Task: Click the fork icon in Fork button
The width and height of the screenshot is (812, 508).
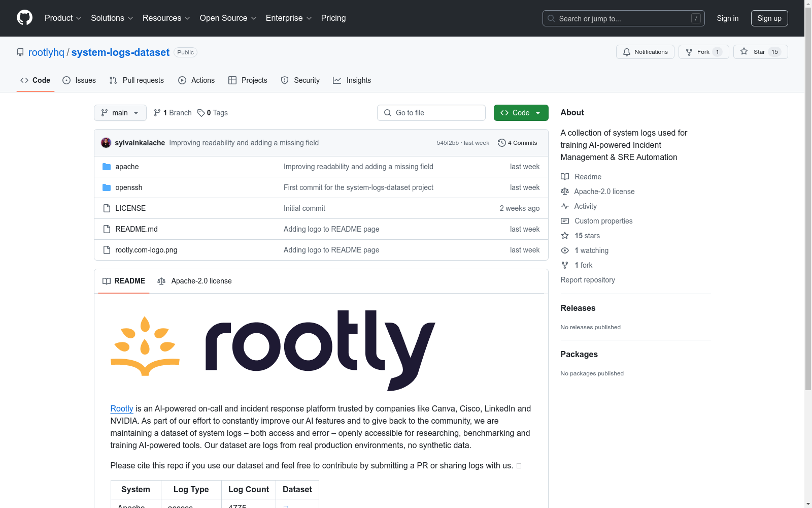Action: pos(689,52)
